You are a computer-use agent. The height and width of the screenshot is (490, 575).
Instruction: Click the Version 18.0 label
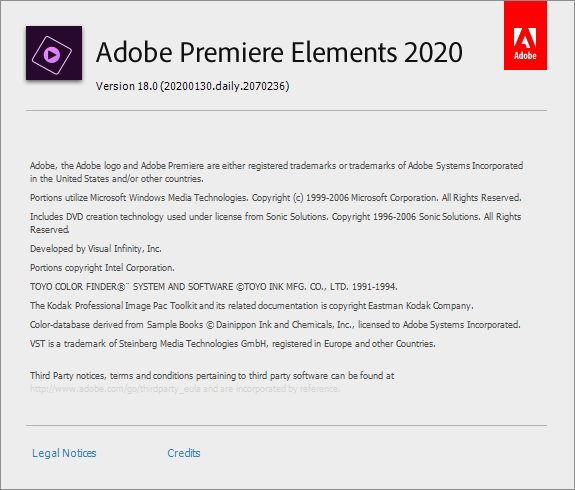tap(127, 86)
